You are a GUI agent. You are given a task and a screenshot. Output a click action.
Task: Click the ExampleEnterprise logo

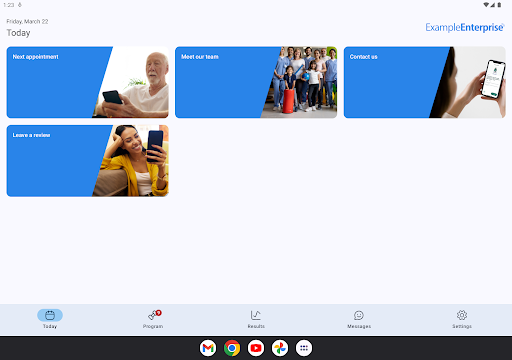pos(465,27)
